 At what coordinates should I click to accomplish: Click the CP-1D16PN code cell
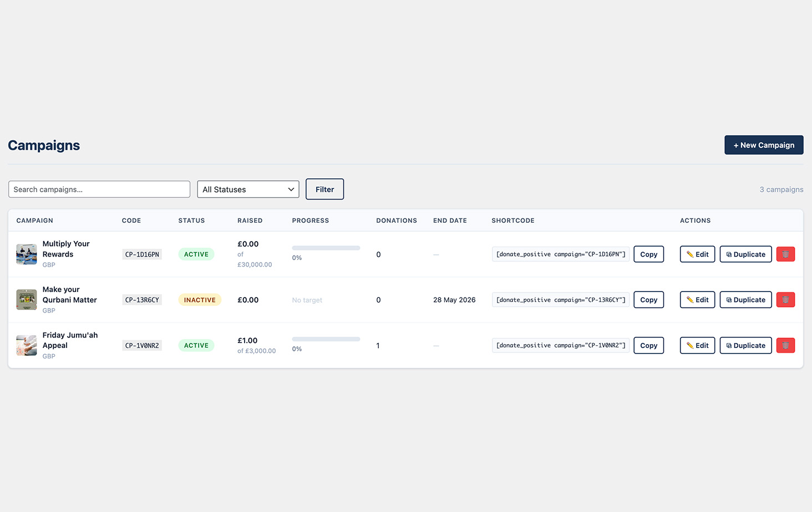[142, 254]
